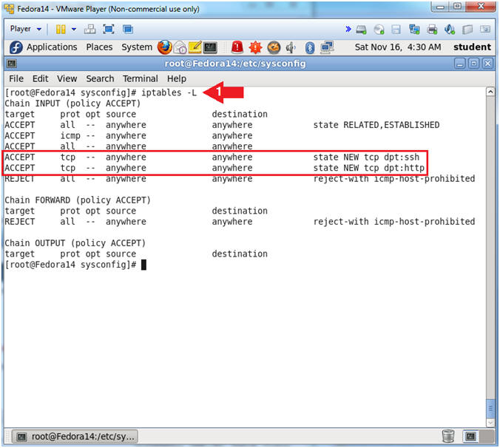500x448 pixels.
Task: Open the network connections panel icon
Action: [x=327, y=47]
